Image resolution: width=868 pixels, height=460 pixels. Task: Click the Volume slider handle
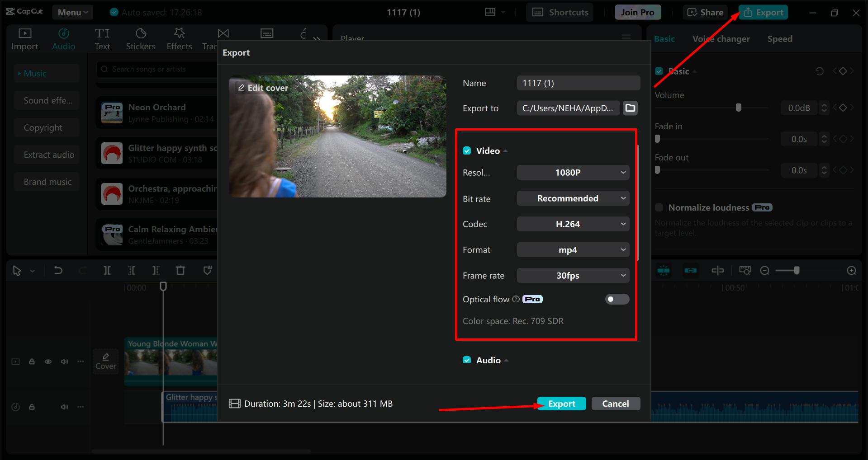738,108
